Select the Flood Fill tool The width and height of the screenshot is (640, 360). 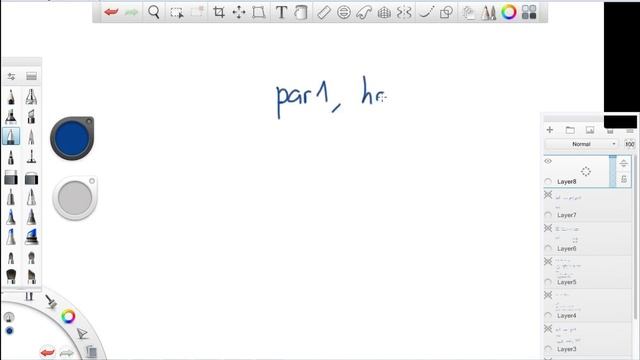301,12
